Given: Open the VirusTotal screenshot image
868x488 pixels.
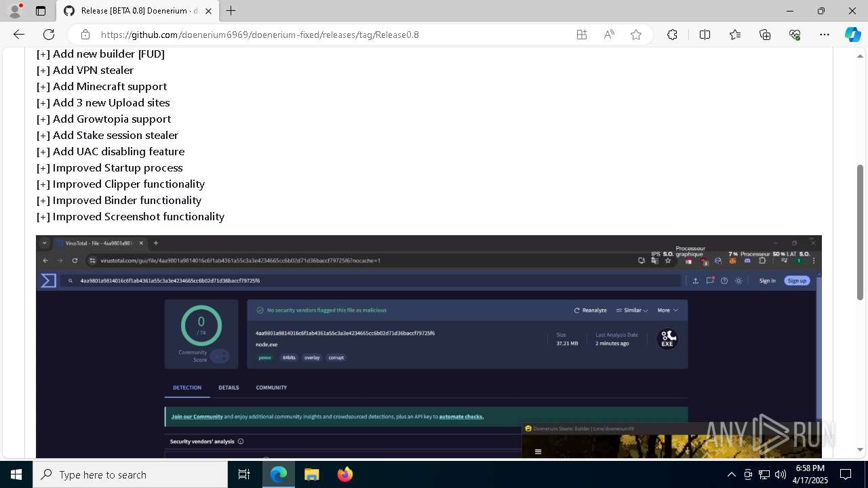Looking at the screenshot, I should [x=429, y=346].
